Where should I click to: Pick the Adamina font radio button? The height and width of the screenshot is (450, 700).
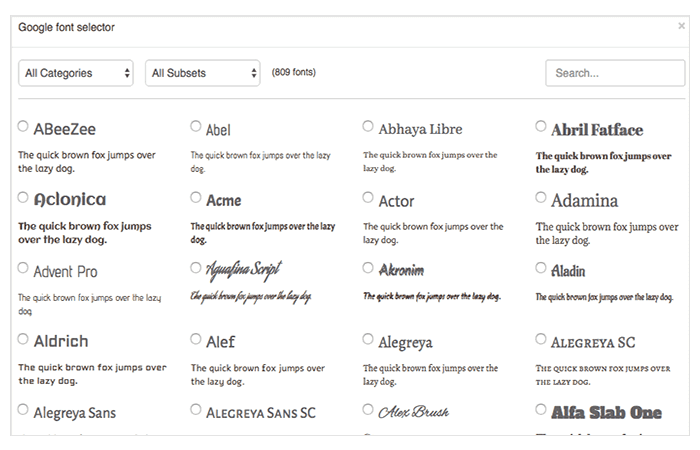541,198
